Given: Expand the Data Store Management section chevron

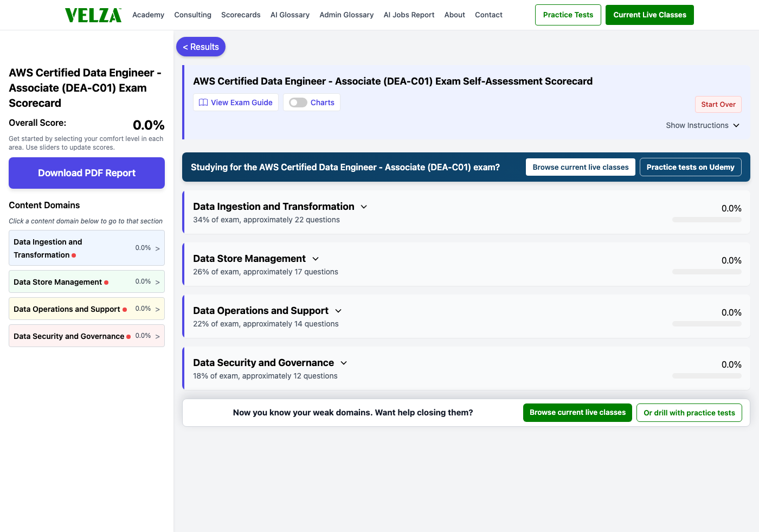Looking at the screenshot, I should pyautogui.click(x=316, y=259).
